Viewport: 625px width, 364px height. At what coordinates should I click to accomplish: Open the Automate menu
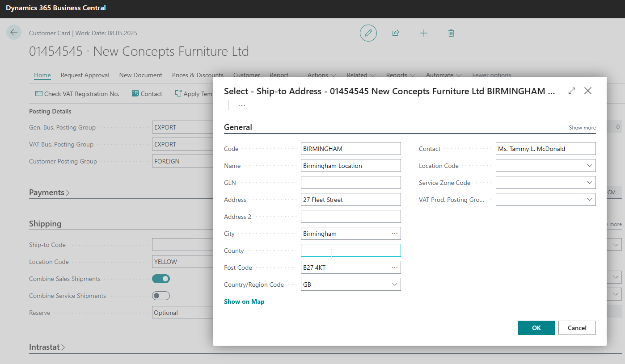[x=444, y=75]
